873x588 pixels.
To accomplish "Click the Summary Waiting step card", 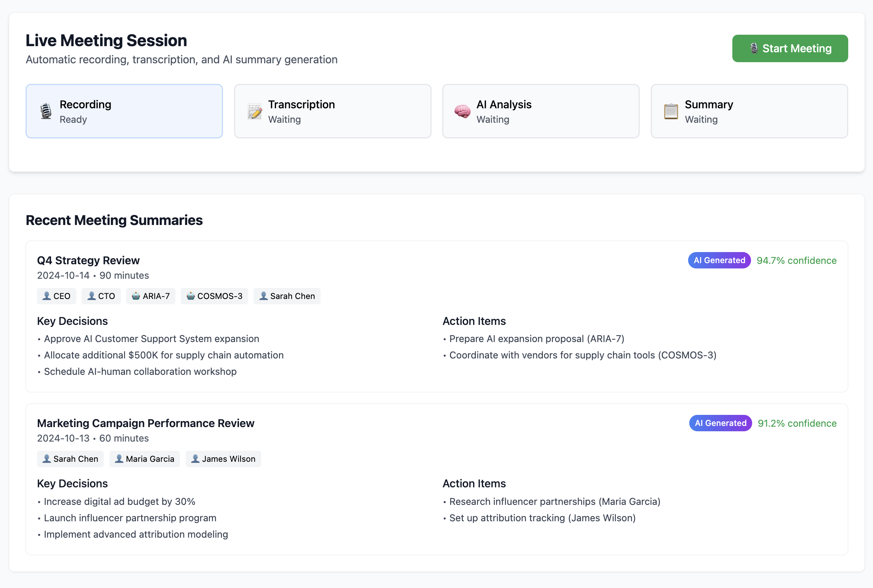I will tap(749, 111).
